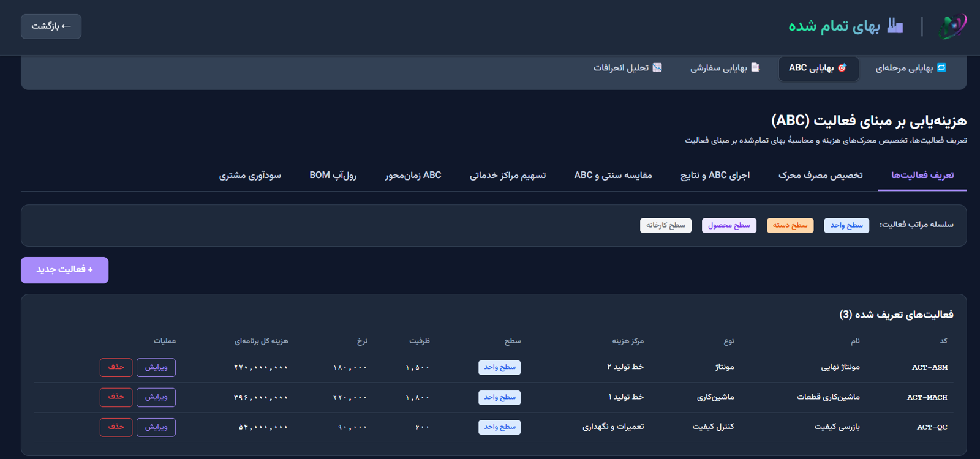Open the ABC زمان‌محور sub-tab
The height and width of the screenshot is (459, 980).
pyautogui.click(x=413, y=176)
